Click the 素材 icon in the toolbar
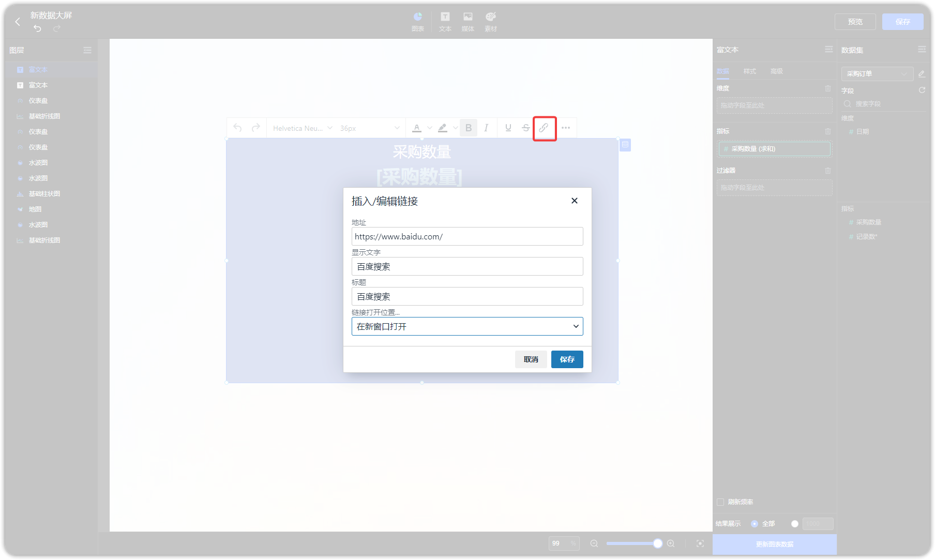The height and width of the screenshot is (560, 935). coord(490,21)
